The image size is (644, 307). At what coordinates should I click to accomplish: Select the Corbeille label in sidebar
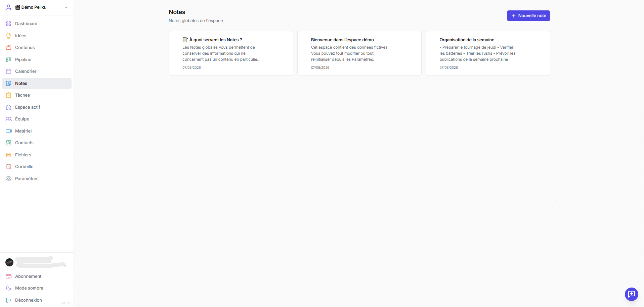[24, 167]
